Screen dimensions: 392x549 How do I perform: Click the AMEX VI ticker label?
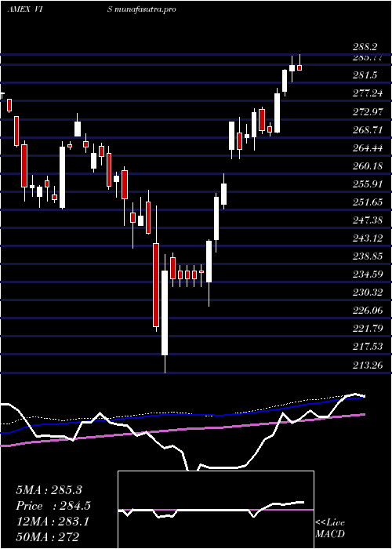(24, 9)
